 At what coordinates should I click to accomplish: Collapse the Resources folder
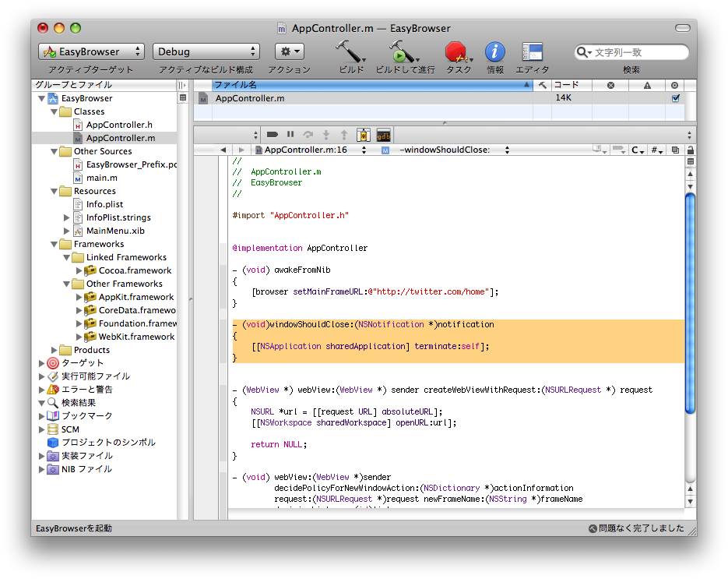54,191
